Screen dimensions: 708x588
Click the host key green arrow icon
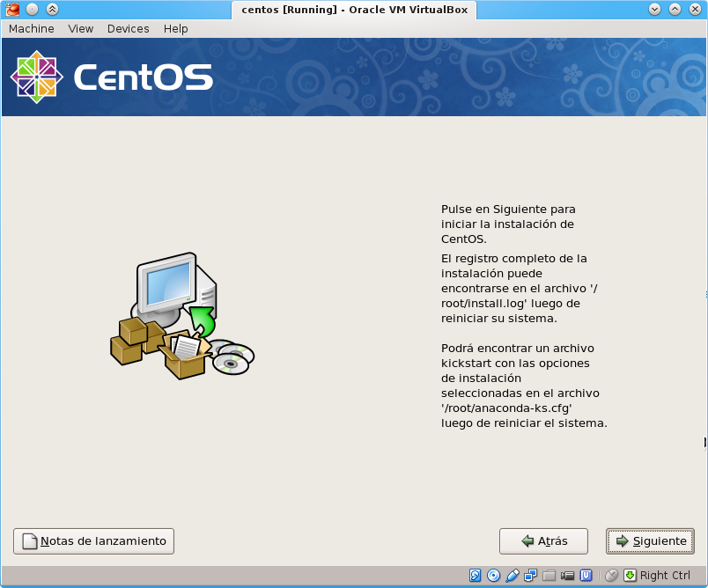[x=630, y=576]
